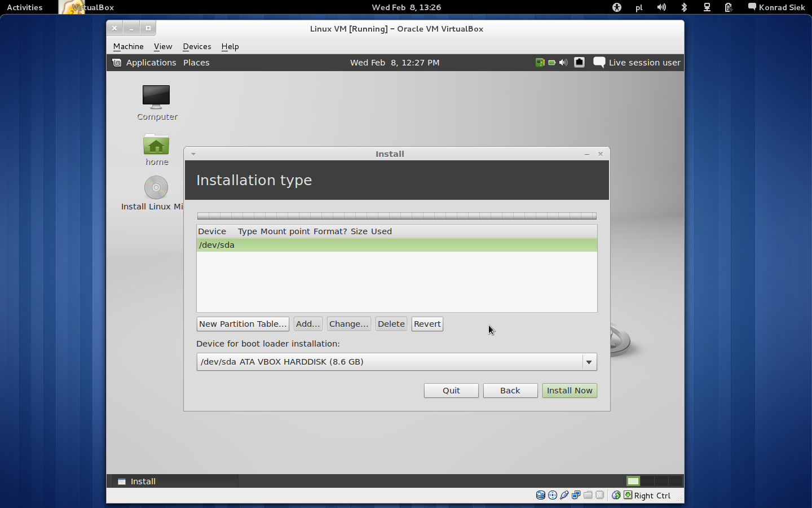
Task: Open host Activities overview
Action: tap(25, 7)
